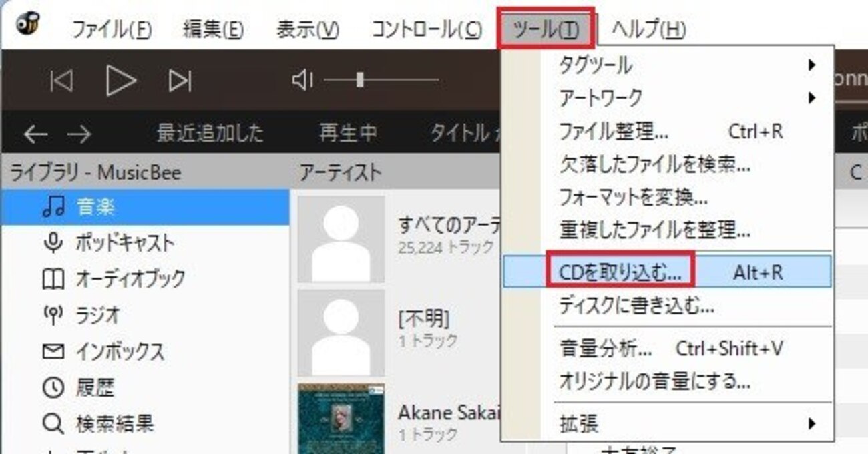Image resolution: width=868 pixels, height=454 pixels.
Task: Start playback with the Play button
Action: tap(121, 81)
